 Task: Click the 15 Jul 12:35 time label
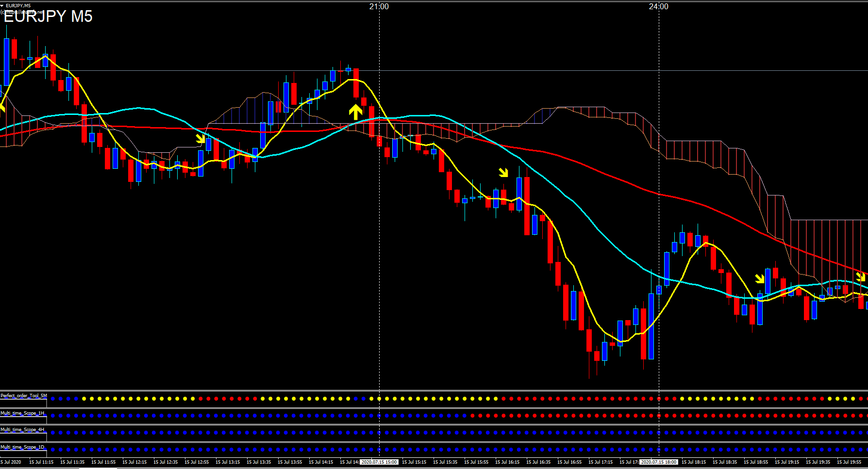coord(166,462)
